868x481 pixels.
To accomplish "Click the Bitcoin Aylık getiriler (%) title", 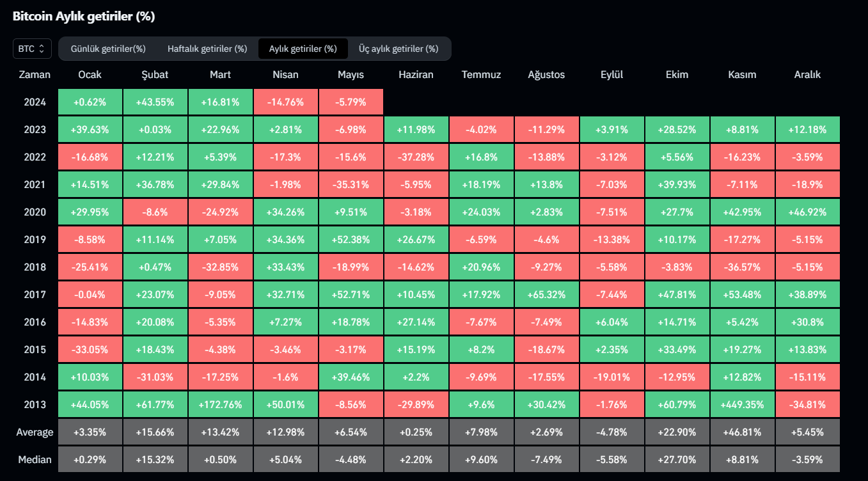I will (x=84, y=17).
